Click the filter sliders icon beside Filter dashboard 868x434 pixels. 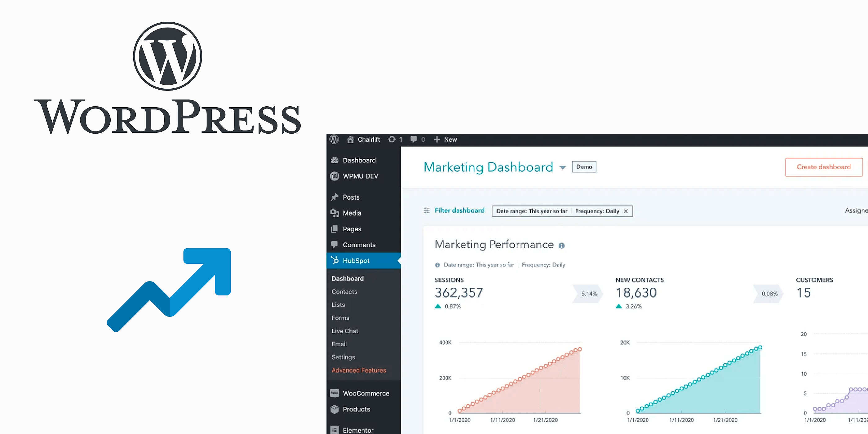pyautogui.click(x=427, y=210)
